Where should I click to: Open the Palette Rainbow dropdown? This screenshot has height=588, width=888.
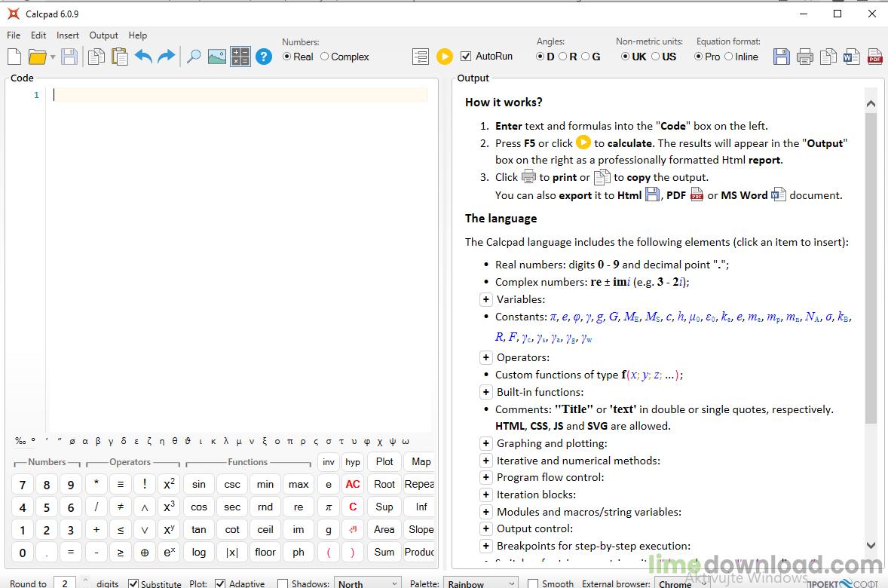(x=480, y=583)
